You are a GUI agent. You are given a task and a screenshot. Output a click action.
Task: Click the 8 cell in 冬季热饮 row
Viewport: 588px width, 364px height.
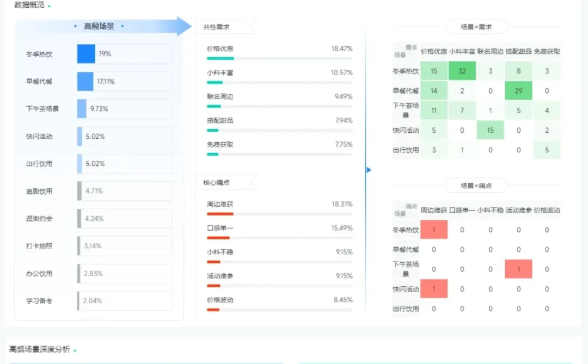[519, 71]
